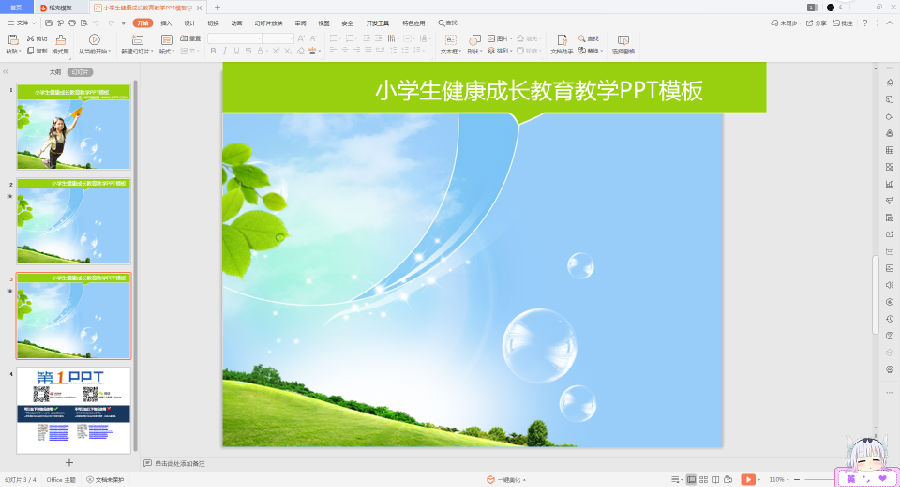The height and width of the screenshot is (487, 900).
Task: Click the Reset (重置) slide icon
Action: [x=184, y=38]
